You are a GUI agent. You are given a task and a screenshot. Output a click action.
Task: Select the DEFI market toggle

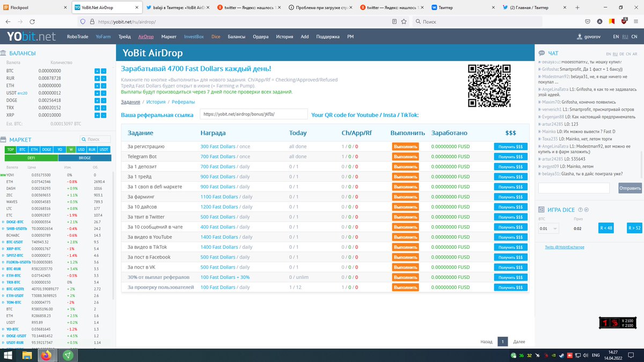tap(31, 158)
